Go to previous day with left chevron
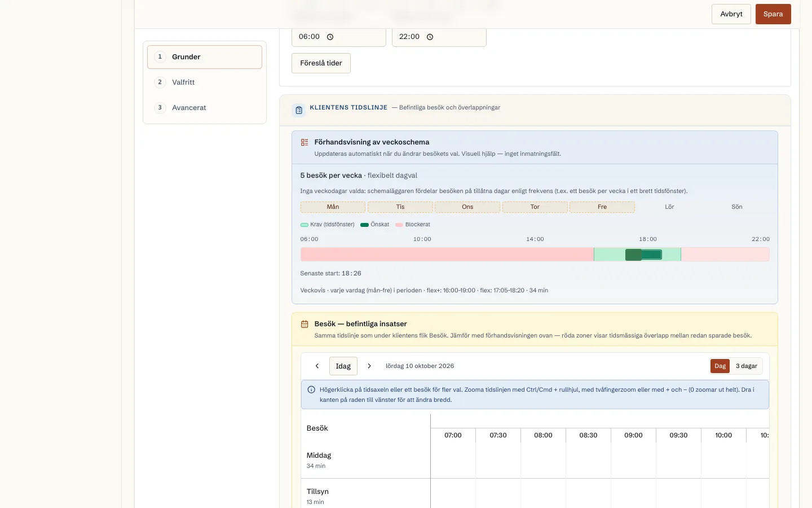812x508 pixels. (x=317, y=366)
